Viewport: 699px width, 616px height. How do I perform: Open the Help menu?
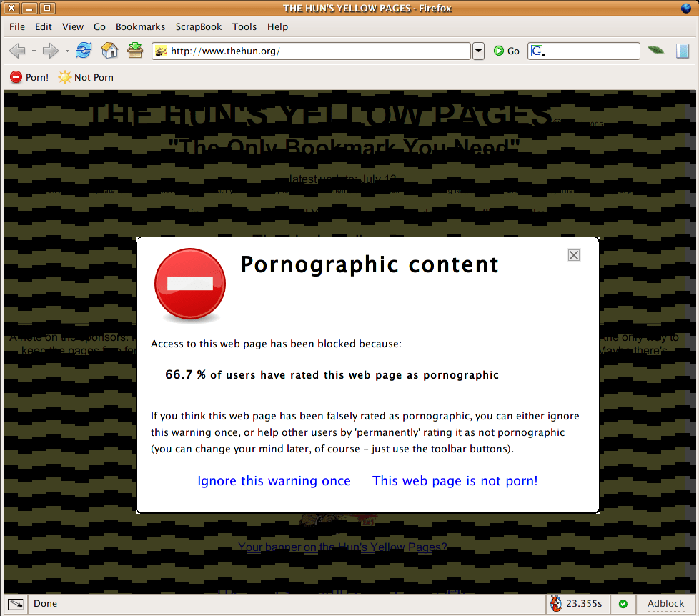pos(277,26)
